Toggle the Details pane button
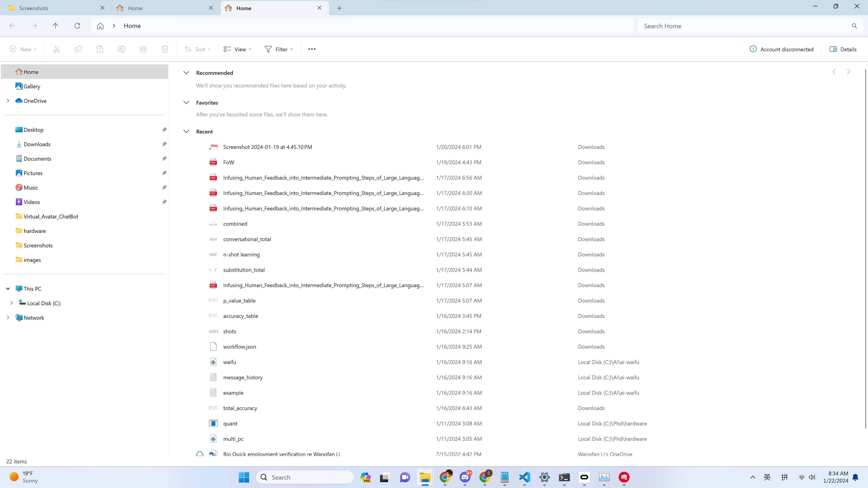The image size is (868, 488). click(x=843, y=49)
